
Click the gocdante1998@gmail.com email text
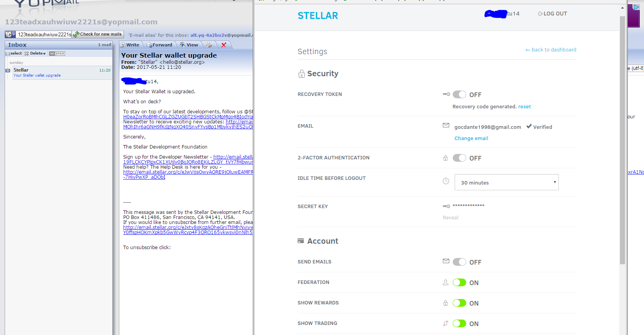click(488, 127)
